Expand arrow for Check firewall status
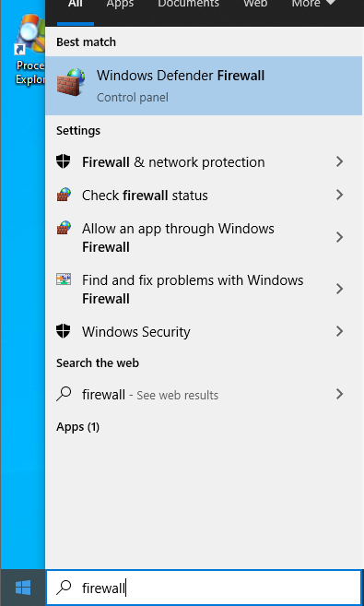Screen dimensions: 364x606 click(x=339, y=195)
